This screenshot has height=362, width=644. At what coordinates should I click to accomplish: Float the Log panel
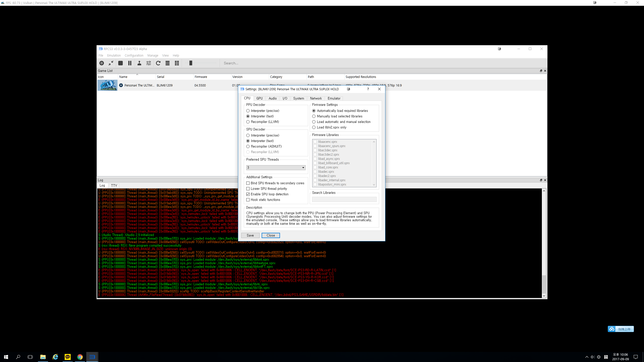tap(541, 180)
